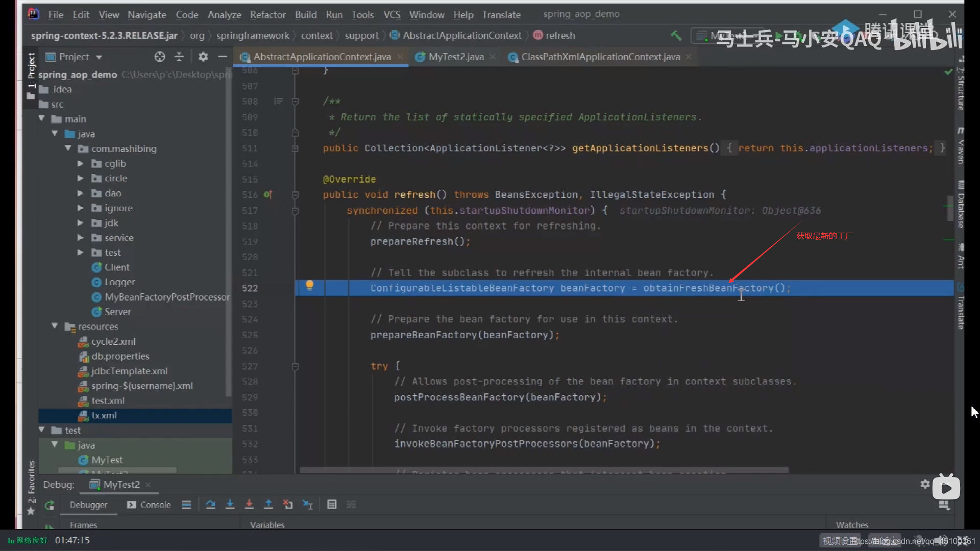Screen dimensions: 980x551
Task: Close the ClassPathXmlApplicationContext.java tab
Action: pos(689,57)
